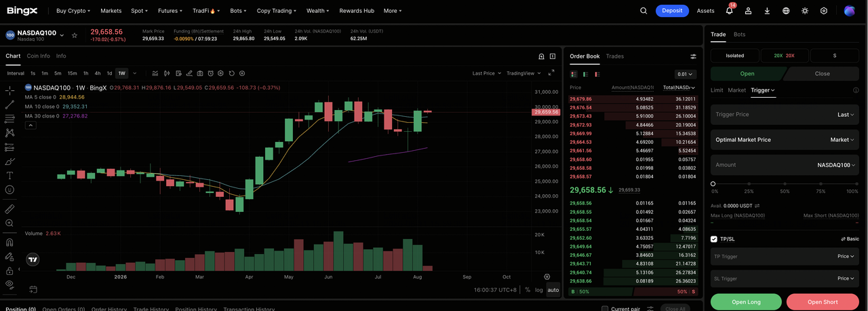
Task: Expand the TradingView chart type dropdown
Action: (x=524, y=73)
